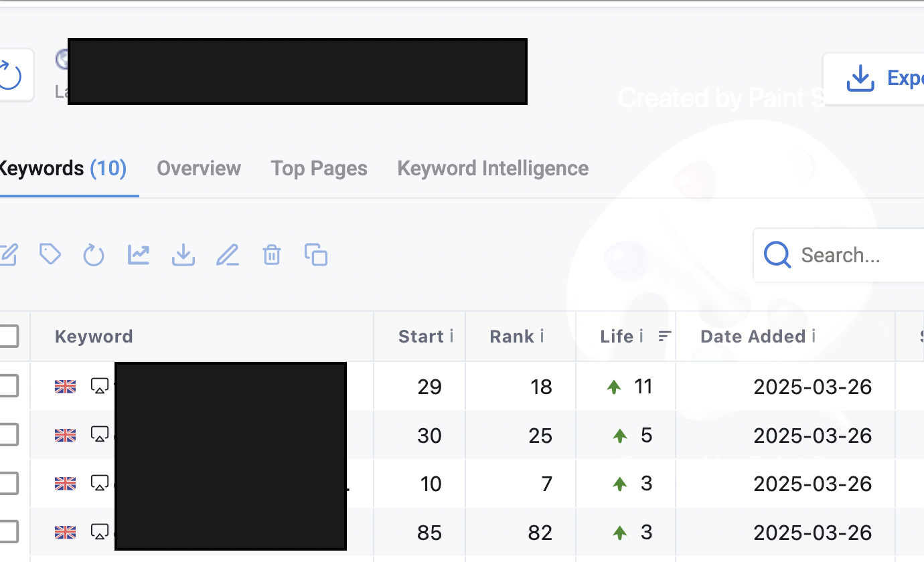
Task: Check the checkbox for the Start 85 row
Action: tap(8, 532)
